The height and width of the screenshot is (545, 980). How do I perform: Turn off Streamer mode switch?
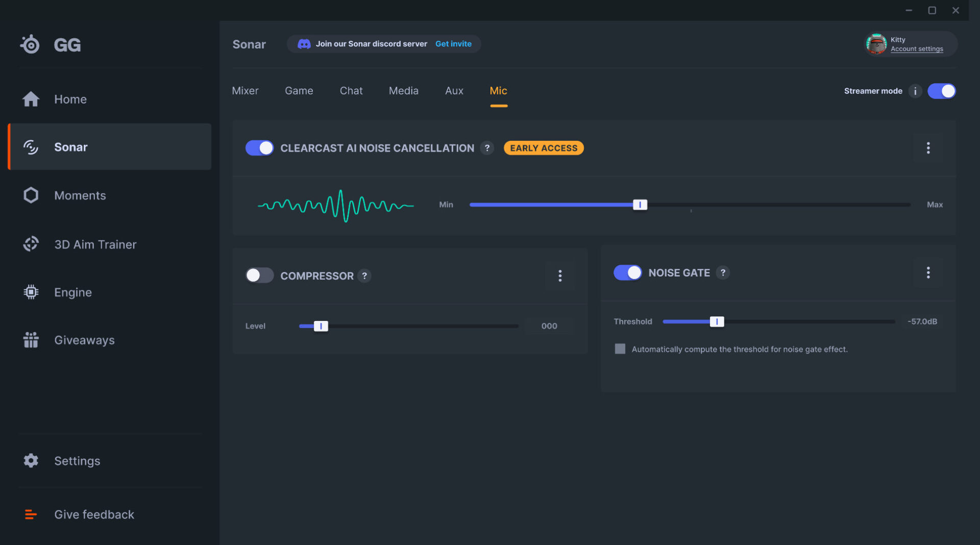[941, 91]
